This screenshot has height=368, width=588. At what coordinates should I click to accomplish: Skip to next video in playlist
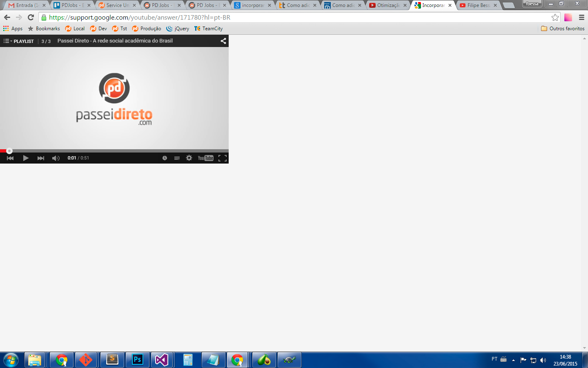pos(41,158)
